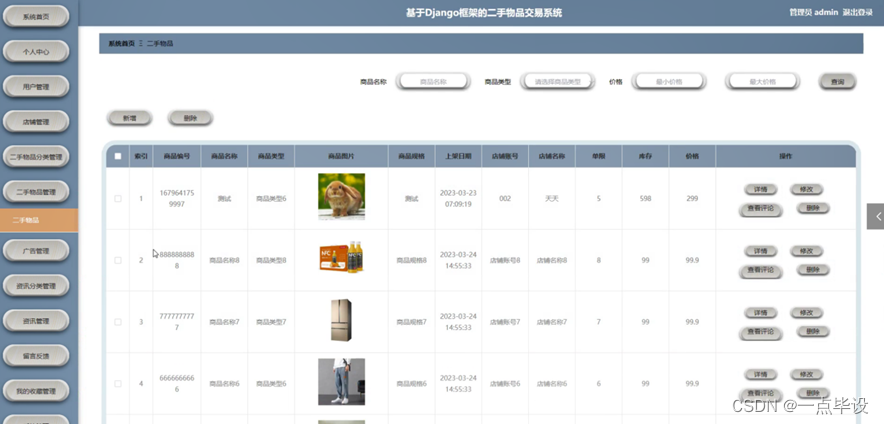
Task: Click the date cell 2023-03-23 07:09:19
Action: [x=458, y=198]
